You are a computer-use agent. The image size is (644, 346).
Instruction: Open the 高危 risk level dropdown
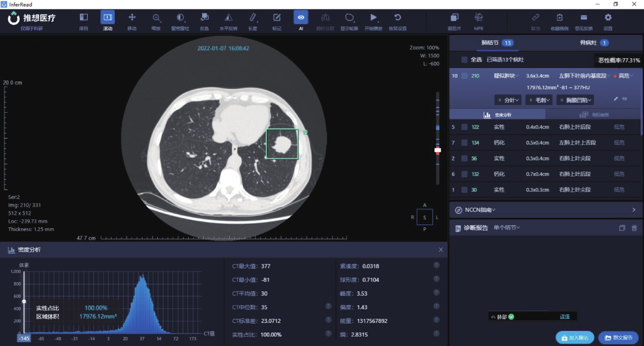(626, 76)
